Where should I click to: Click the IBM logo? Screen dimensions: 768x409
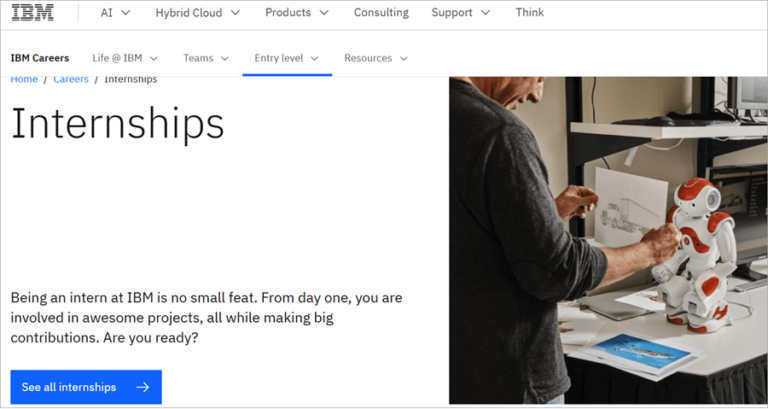pos(32,12)
